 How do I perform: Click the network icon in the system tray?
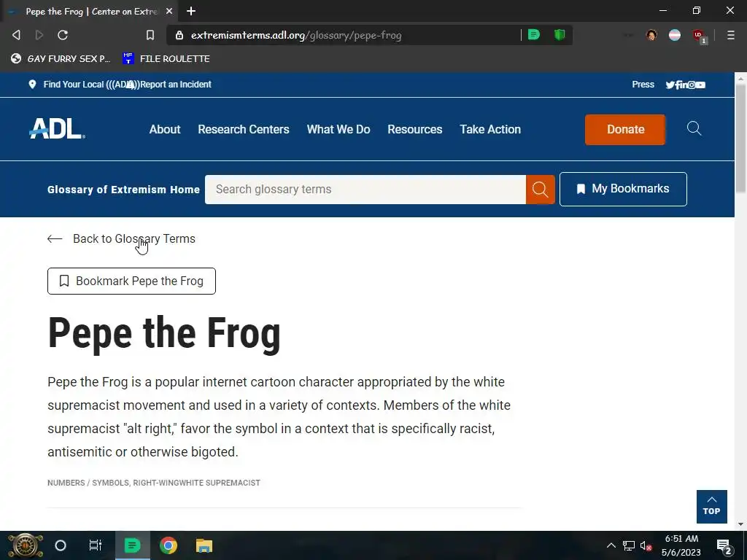(x=629, y=545)
